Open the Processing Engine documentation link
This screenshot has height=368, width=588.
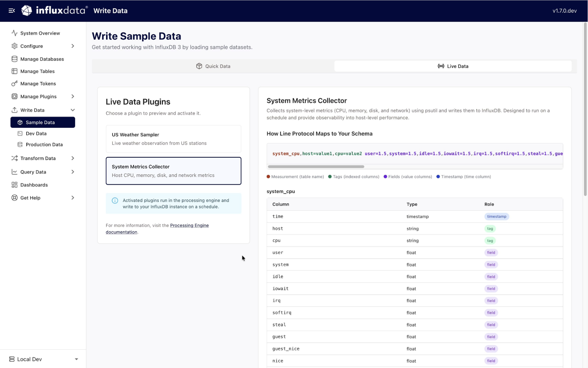[189, 226]
